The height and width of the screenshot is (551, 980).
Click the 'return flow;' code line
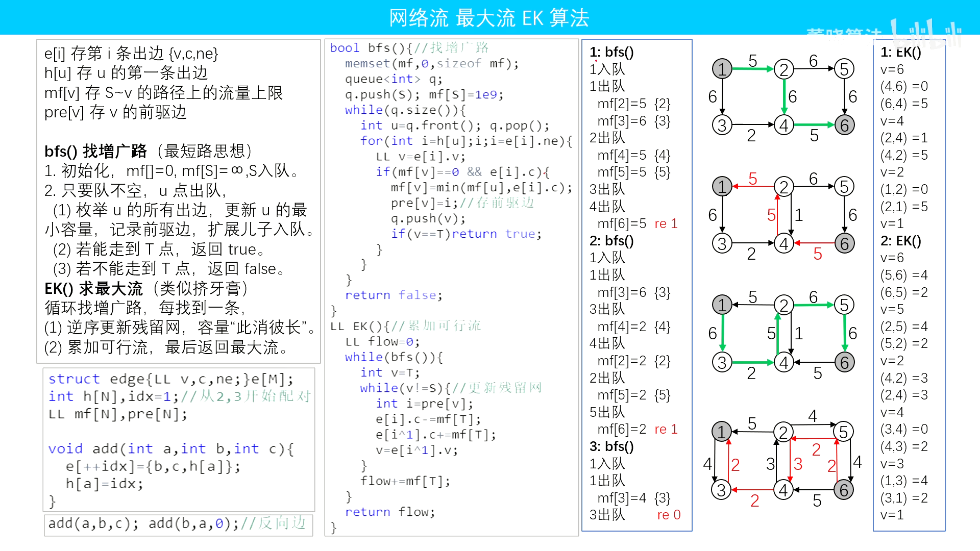(x=389, y=512)
